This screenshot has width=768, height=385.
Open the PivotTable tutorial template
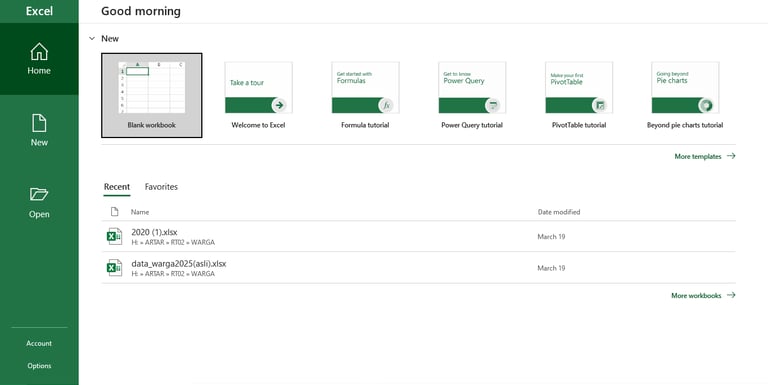pos(579,96)
